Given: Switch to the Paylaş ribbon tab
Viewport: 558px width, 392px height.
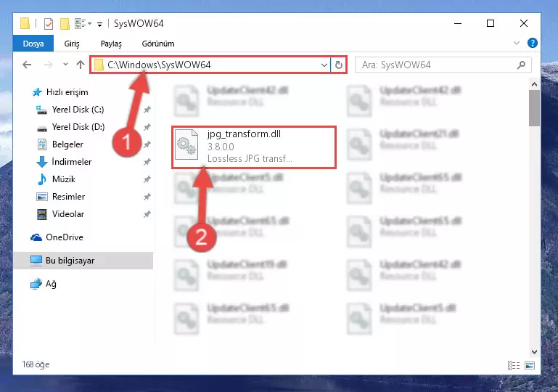Looking at the screenshot, I should pos(111,44).
